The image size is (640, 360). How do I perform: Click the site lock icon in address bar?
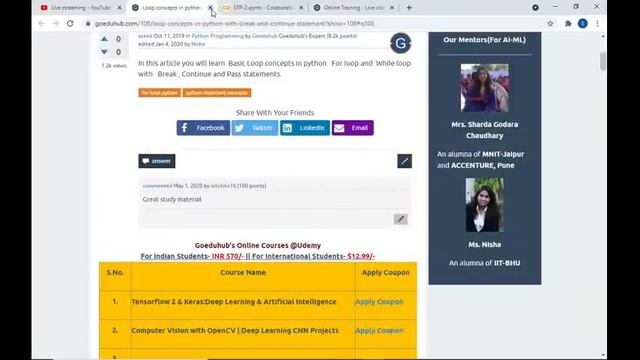click(88, 24)
